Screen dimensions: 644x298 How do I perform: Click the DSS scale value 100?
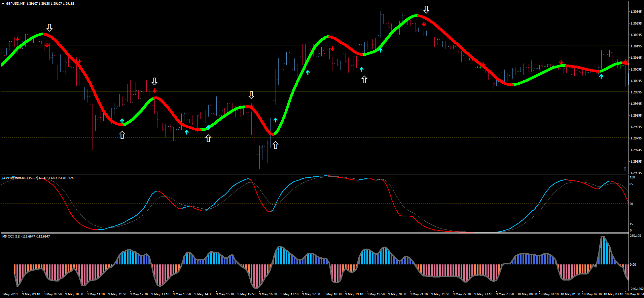(632, 177)
